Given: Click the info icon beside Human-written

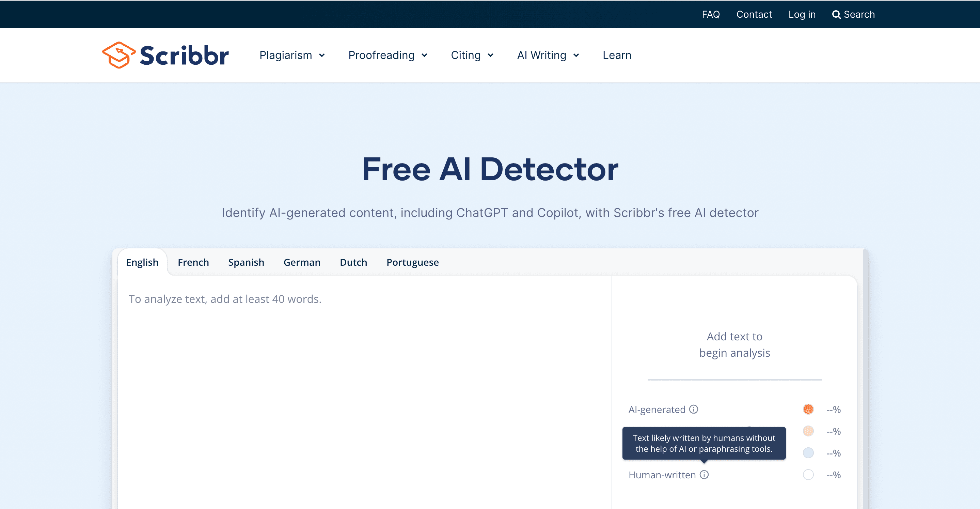Looking at the screenshot, I should (704, 475).
